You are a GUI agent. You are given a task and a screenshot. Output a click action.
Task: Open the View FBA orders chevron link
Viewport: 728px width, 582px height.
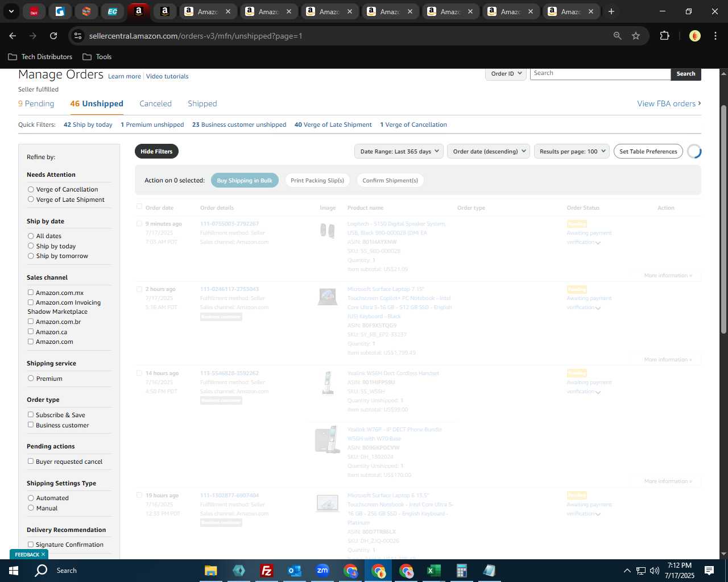pos(669,103)
